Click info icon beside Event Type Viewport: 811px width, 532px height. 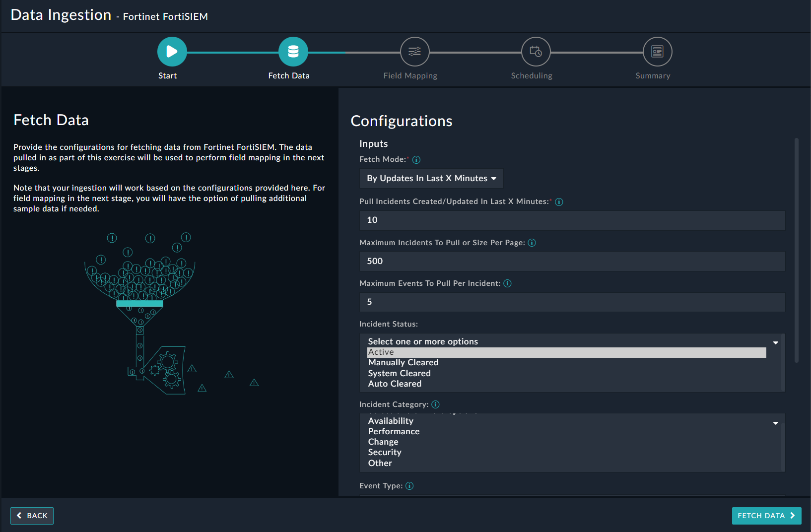point(409,486)
